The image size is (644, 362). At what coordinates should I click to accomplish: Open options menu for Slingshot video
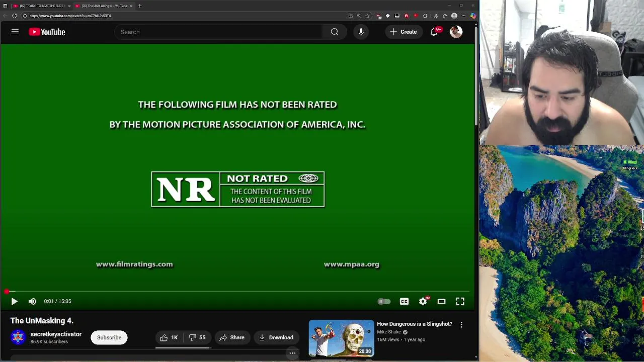461,325
